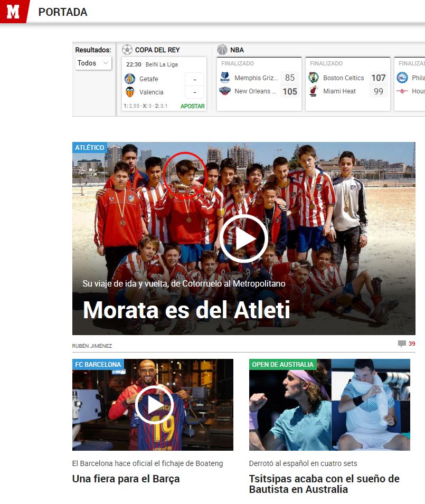Click the Miami Heat score 99
Screen dimensions: 425x504
pyautogui.click(x=379, y=92)
